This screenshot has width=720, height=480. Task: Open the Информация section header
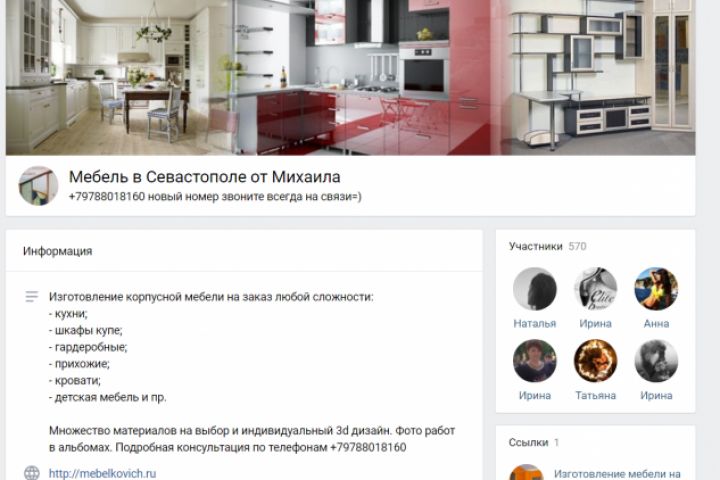(57, 251)
